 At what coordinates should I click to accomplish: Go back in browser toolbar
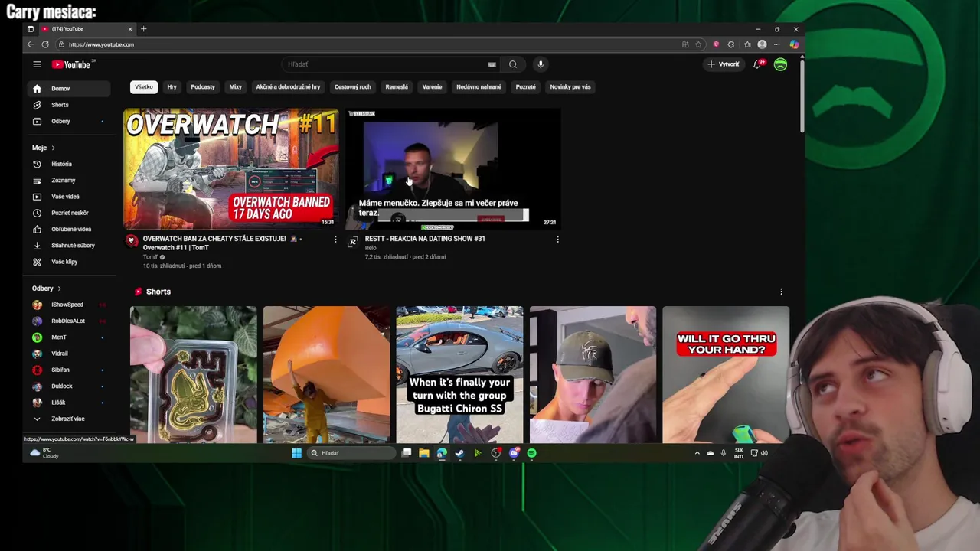[31, 44]
